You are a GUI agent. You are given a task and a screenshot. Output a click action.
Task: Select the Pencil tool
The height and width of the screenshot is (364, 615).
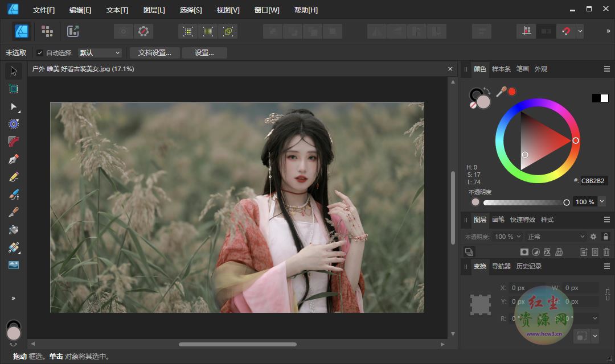pos(14,177)
